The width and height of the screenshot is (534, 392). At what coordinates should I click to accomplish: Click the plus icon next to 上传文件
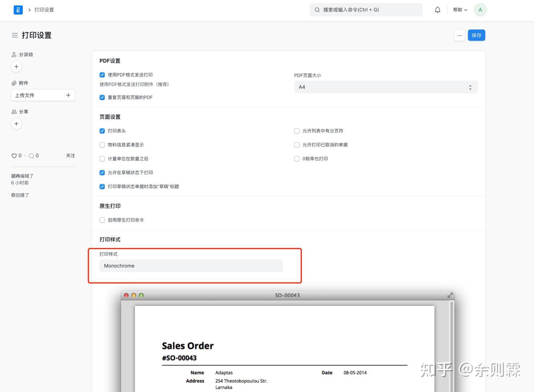(68, 95)
